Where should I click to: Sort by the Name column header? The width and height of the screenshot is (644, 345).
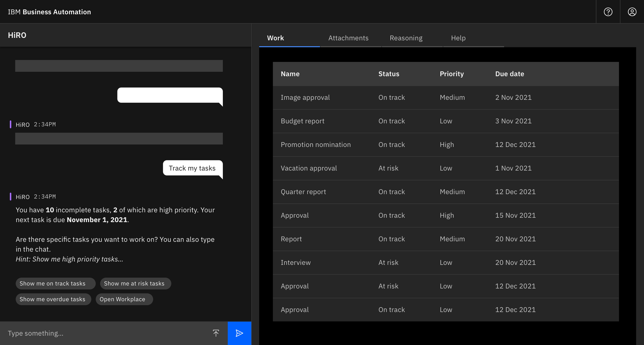[290, 74]
